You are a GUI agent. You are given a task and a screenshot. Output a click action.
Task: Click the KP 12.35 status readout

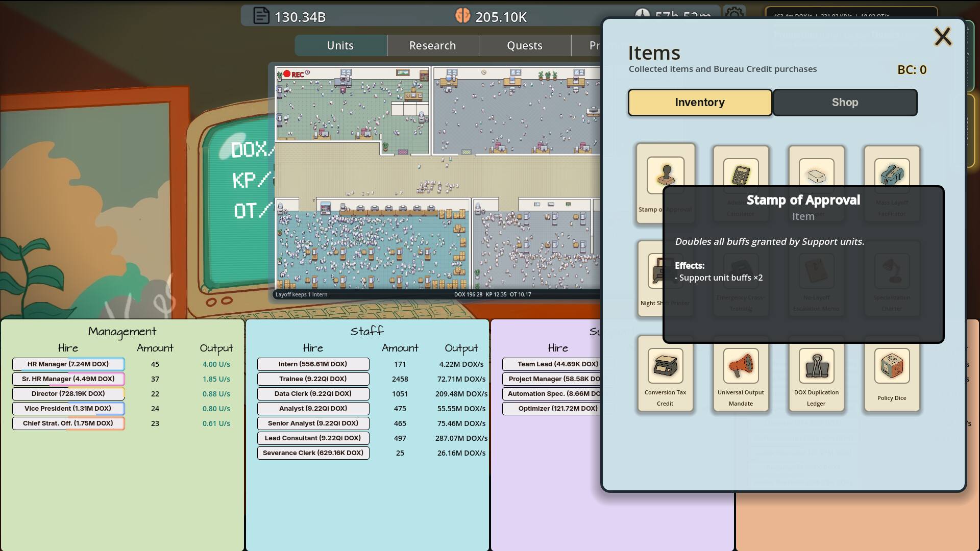coord(496,294)
